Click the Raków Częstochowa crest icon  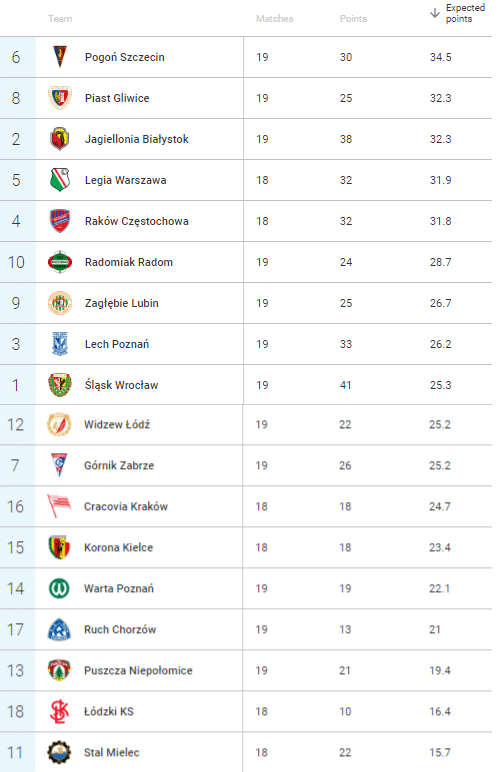[60, 221]
